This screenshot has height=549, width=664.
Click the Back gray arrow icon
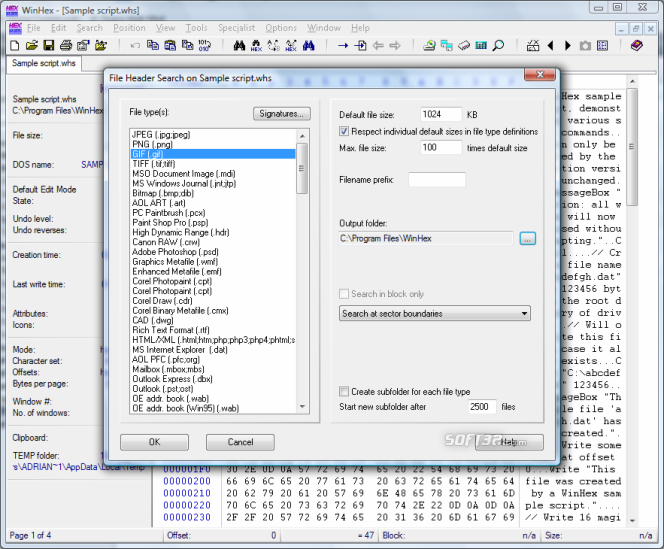pos(378,45)
